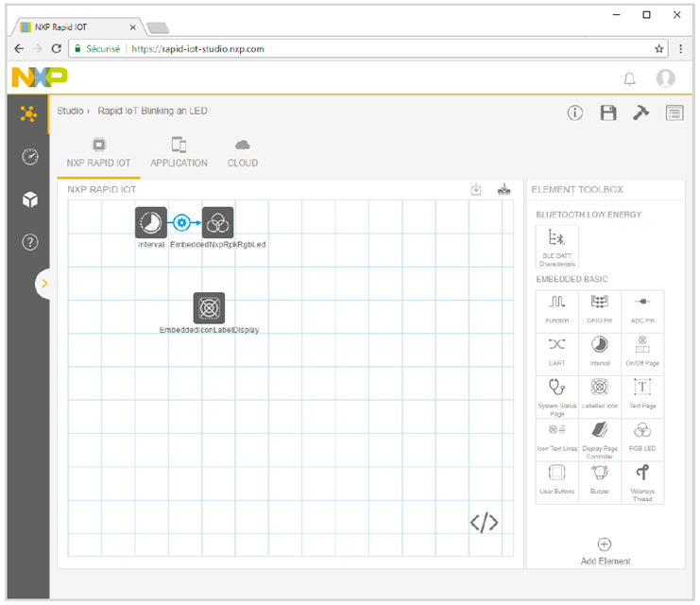700x605 pixels.
Task: Switch to the APPLICATION tab
Action: [x=179, y=152]
